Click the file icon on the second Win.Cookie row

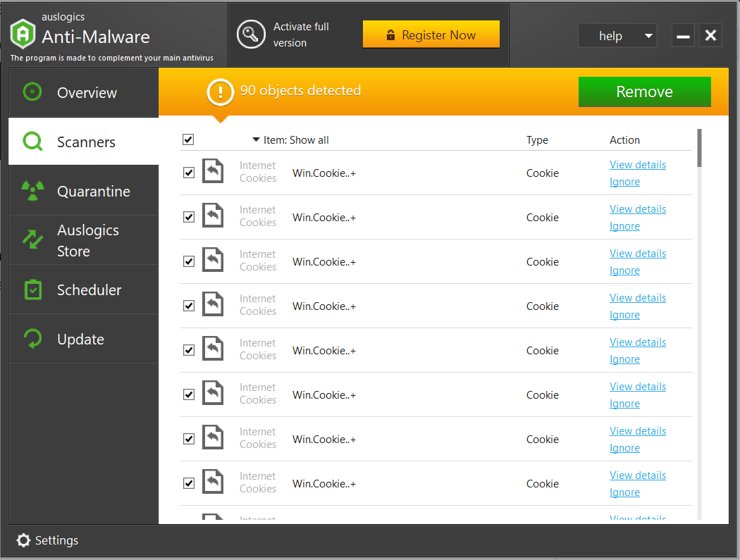[x=213, y=216]
